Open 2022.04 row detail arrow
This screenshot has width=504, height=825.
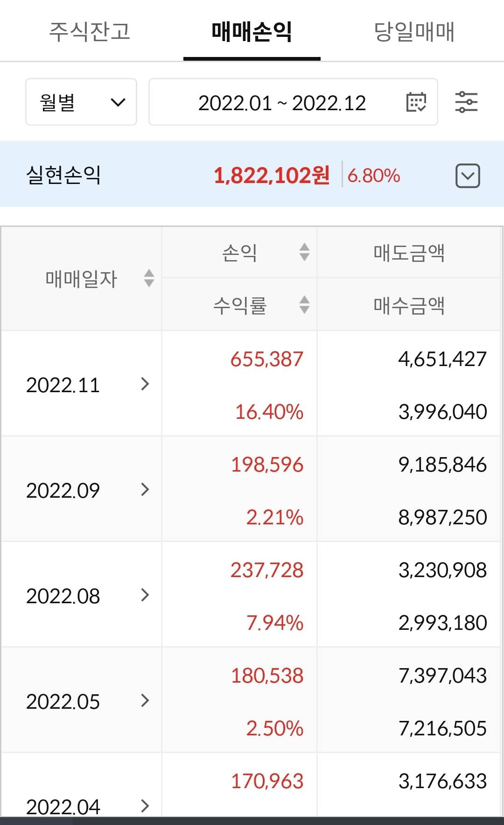pyautogui.click(x=145, y=806)
